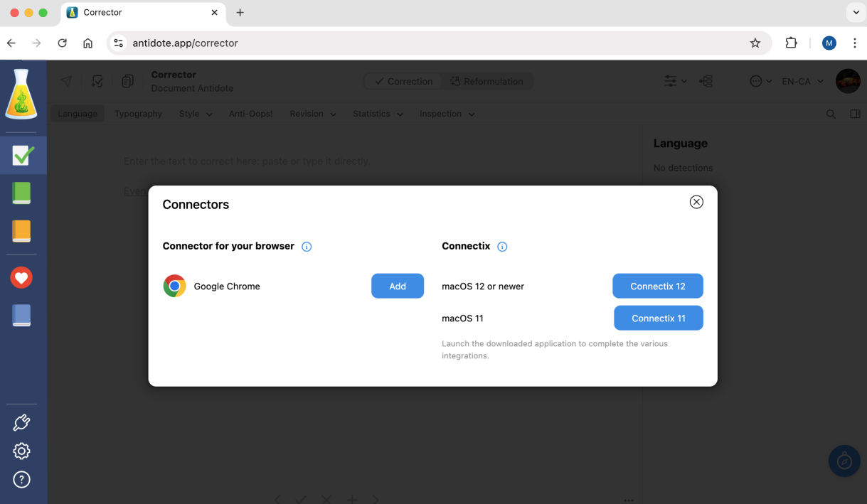867x504 pixels.
Task: Open the gear Settings icon in sidebar
Action: 21,451
